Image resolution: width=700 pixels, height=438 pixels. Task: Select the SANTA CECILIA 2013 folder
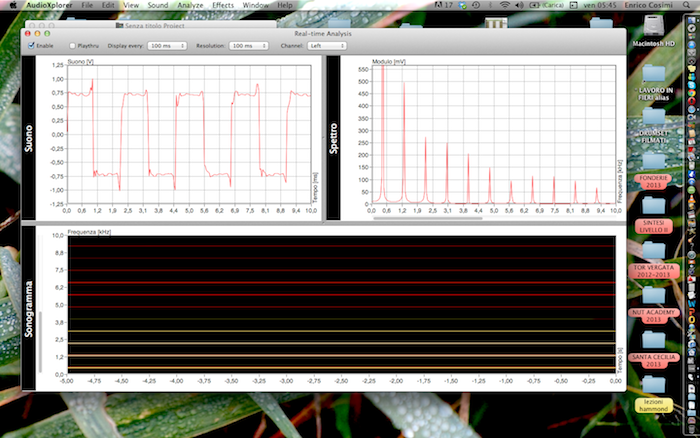click(x=654, y=341)
